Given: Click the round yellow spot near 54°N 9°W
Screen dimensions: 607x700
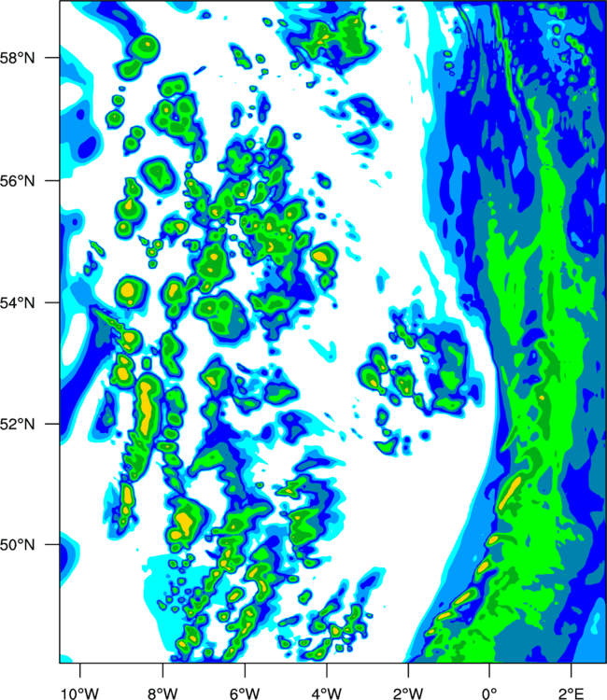Looking at the screenshot, I should coord(129,290).
